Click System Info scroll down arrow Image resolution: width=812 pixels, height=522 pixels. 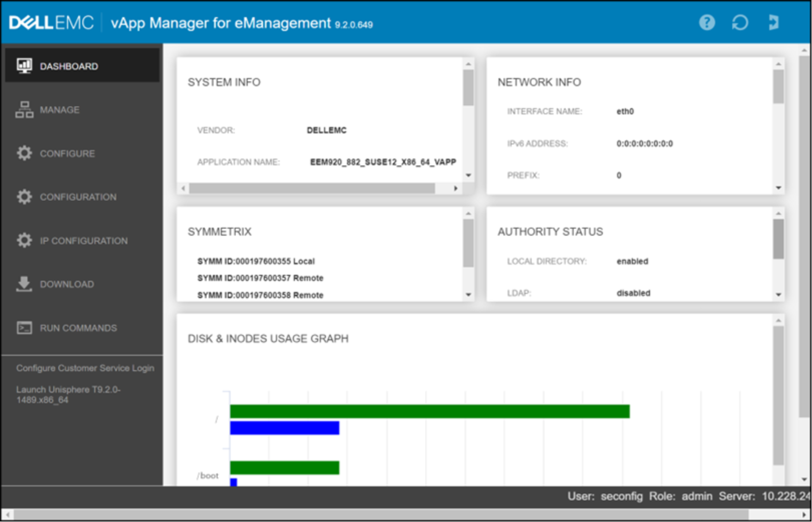[468, 176]
